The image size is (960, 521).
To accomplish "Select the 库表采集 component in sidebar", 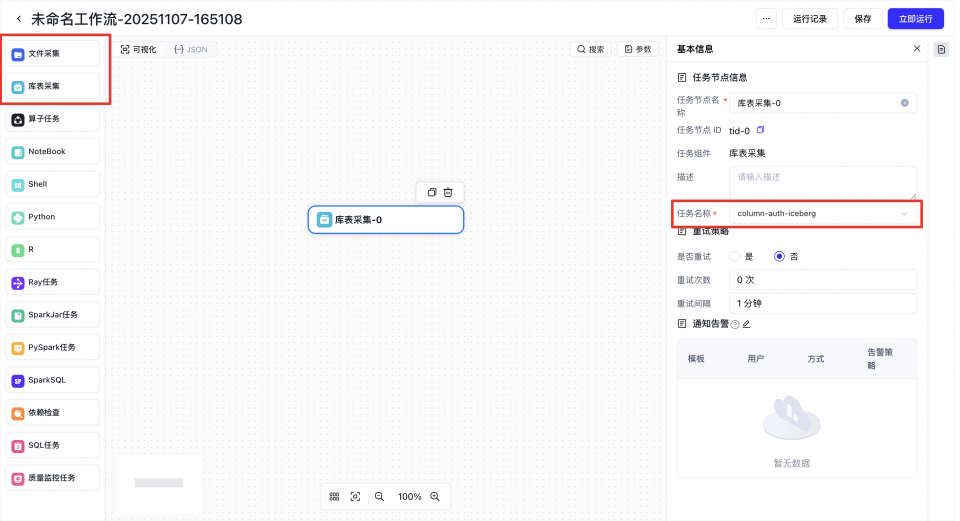I will [x=53, y=86].
